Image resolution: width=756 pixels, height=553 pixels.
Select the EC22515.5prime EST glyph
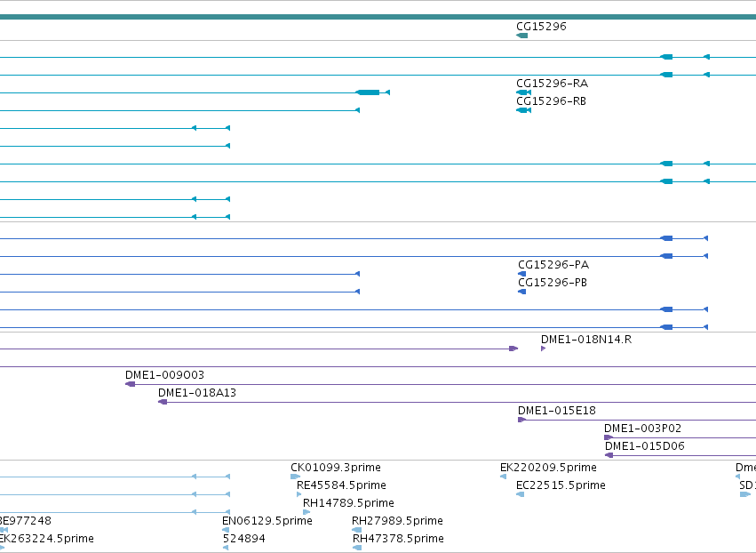tap(521, 494)
